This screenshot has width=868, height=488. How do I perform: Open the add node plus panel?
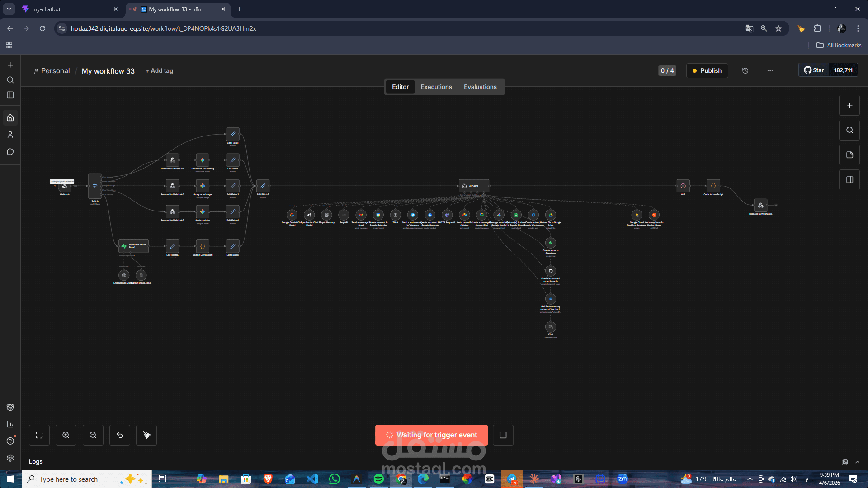click(x=849, y=105)
